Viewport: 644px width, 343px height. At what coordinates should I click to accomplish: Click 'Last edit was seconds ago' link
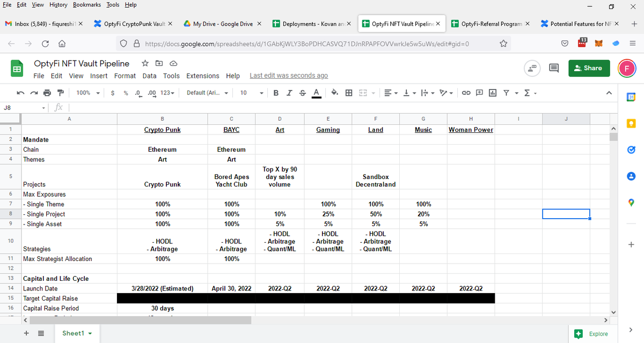point(289,76)
